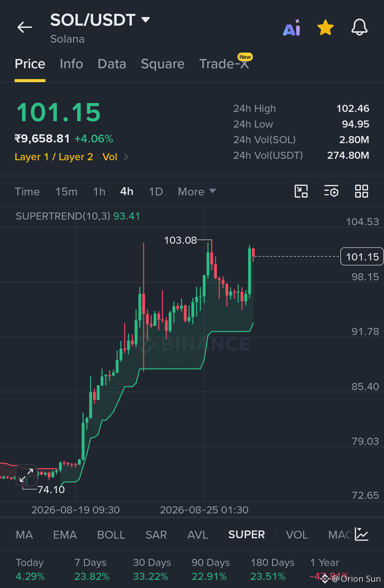384x588 pixels.
Task: Click the large 101.15 last price
Action: tap(59, 113)
